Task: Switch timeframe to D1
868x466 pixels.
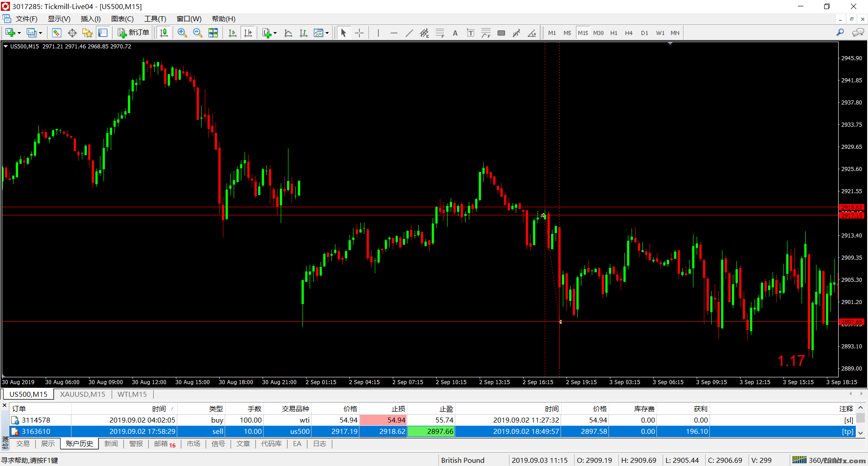Action: (x=644, y=33)
